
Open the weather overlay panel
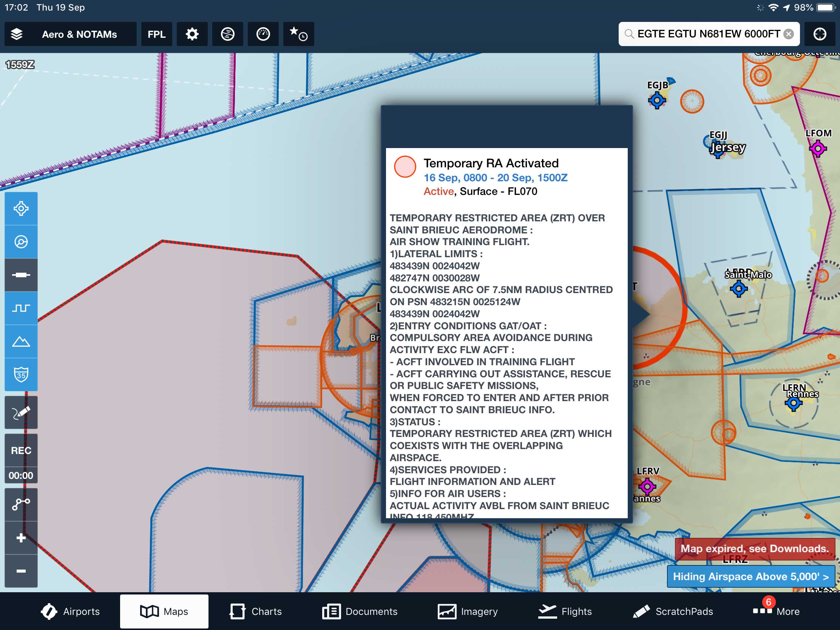coord(263,34)
